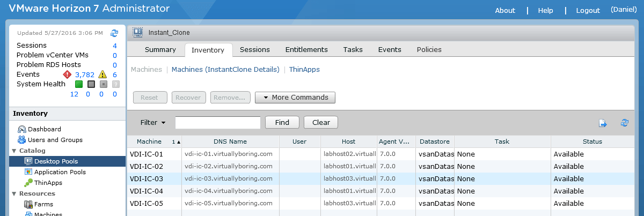Screen dimensions: 644x216
Task: Refresh the machine list with the table refresh icon
Action: 624,123
